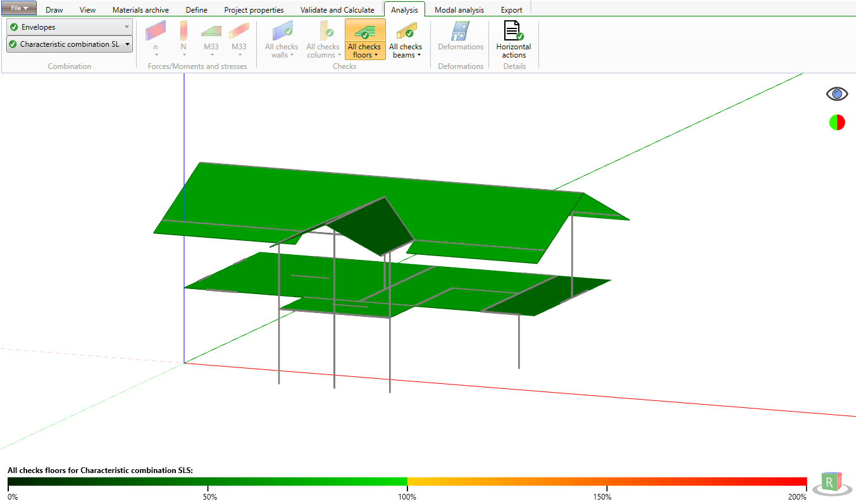This screenshot has width=856, height=504.
Task: Switch to the View tab
Action: (88, 9)
